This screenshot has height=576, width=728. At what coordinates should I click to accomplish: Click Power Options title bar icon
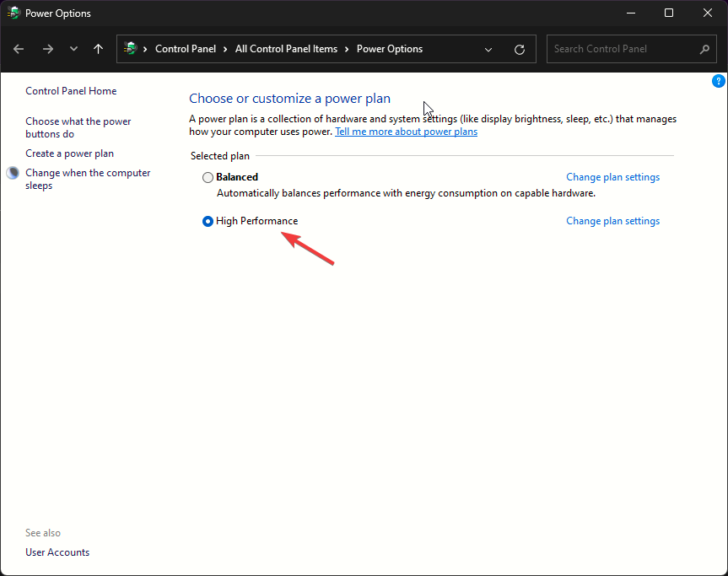(13, 13)
